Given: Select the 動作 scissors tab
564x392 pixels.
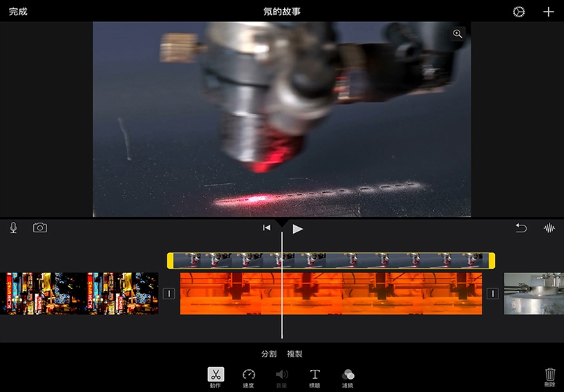Looking at the screenshot, I should (216, 377).
